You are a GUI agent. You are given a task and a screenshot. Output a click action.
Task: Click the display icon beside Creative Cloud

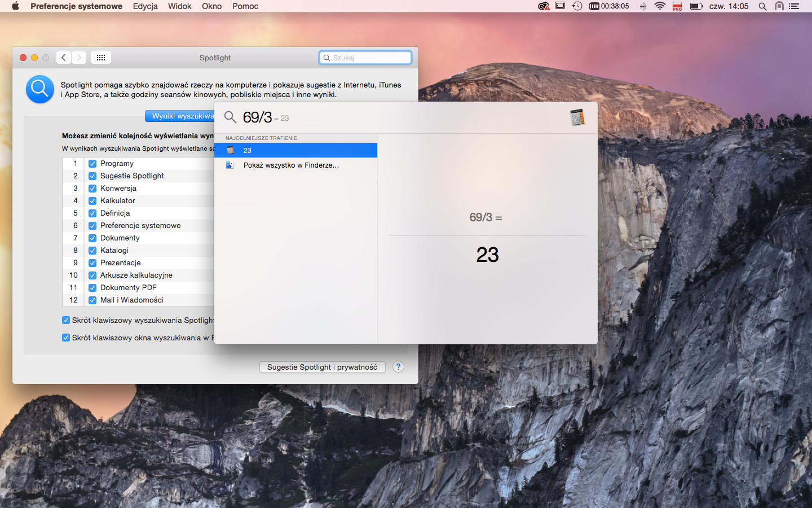560,6
